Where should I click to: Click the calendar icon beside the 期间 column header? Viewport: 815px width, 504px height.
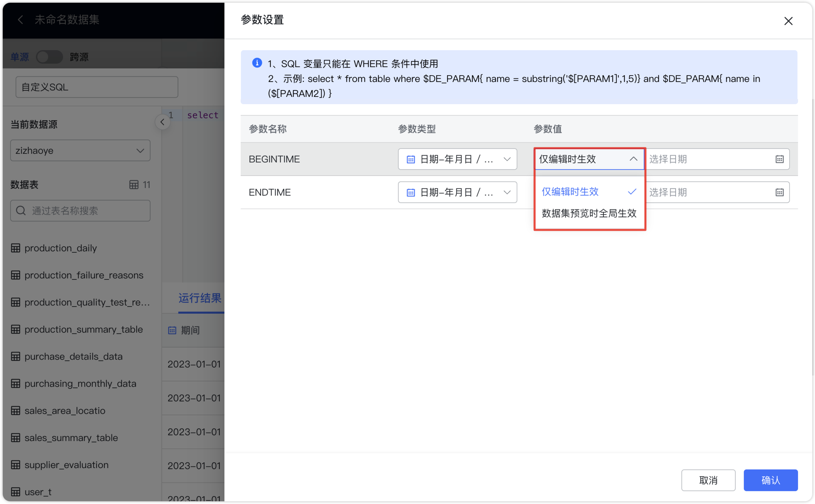coord(172,330)
